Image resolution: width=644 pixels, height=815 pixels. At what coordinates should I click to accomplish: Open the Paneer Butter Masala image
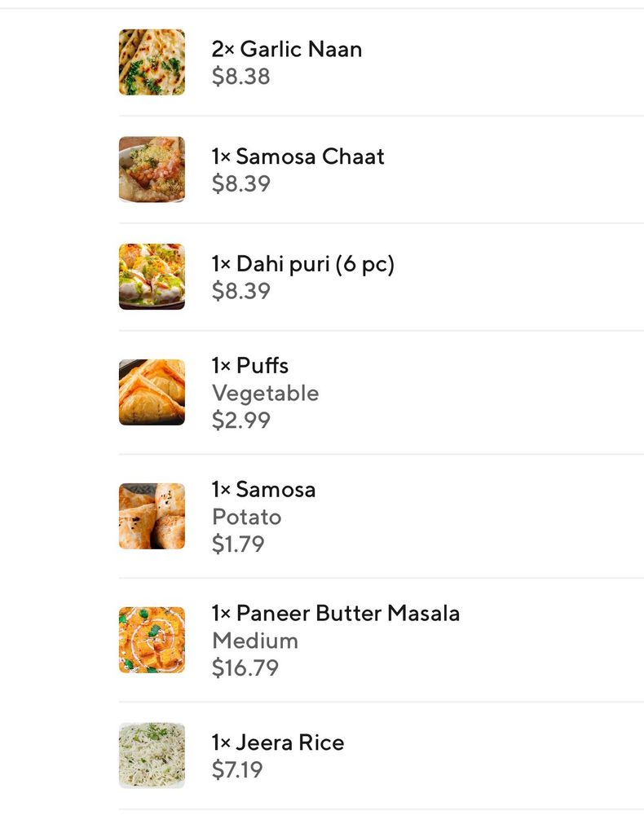[x=152, y=640]
